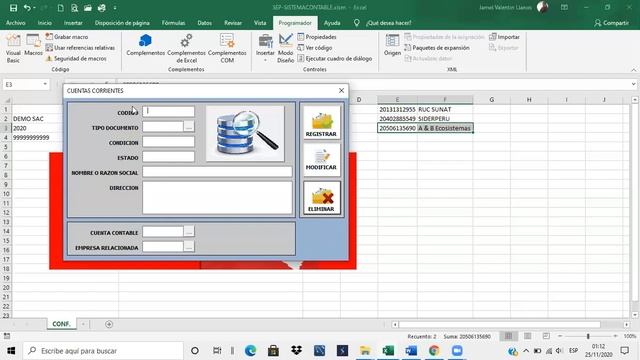Click the CODIGO input field

click(x=169, y=111)
